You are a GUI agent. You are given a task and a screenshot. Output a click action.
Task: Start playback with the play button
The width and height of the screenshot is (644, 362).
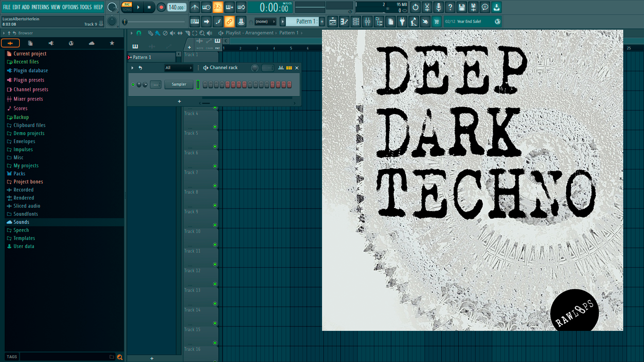coord(138,7)
